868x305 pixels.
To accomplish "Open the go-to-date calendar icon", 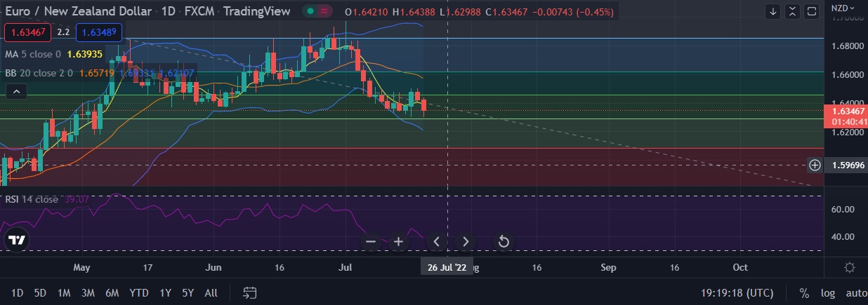I will pyautogui.click(x=250, y=292).
